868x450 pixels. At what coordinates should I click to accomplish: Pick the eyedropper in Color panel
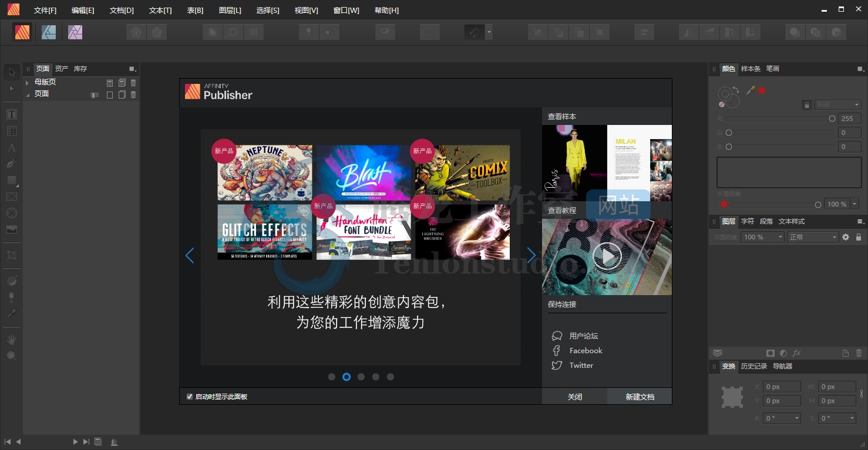point(750,90)
